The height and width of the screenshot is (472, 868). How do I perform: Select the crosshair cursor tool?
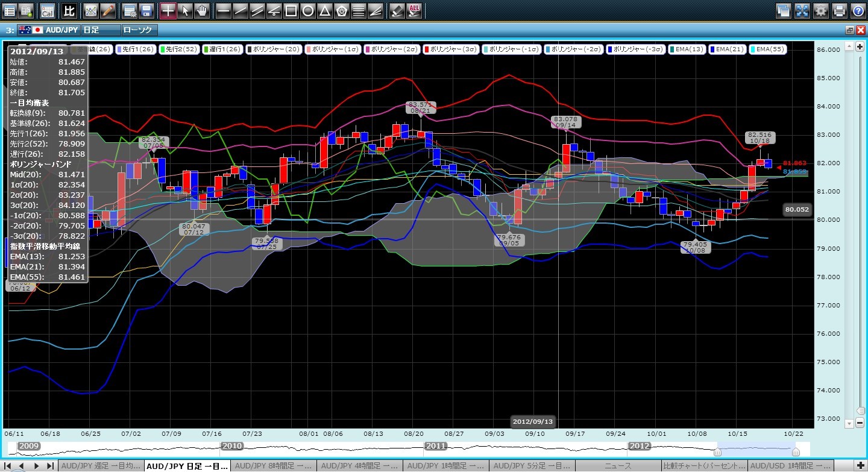pyautogui.click(x=168, y=10)
